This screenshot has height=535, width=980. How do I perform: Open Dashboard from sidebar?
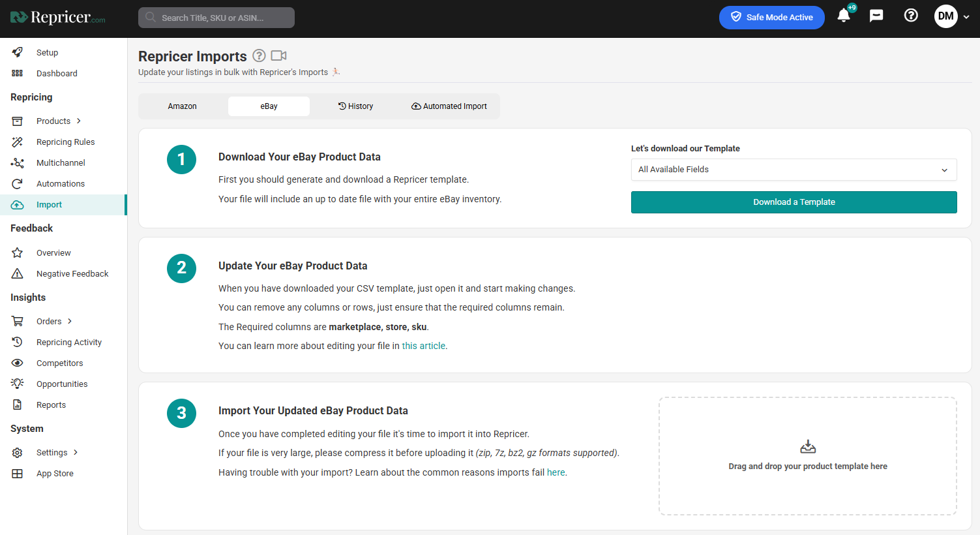pyautogui.click(x=57, y=73)
